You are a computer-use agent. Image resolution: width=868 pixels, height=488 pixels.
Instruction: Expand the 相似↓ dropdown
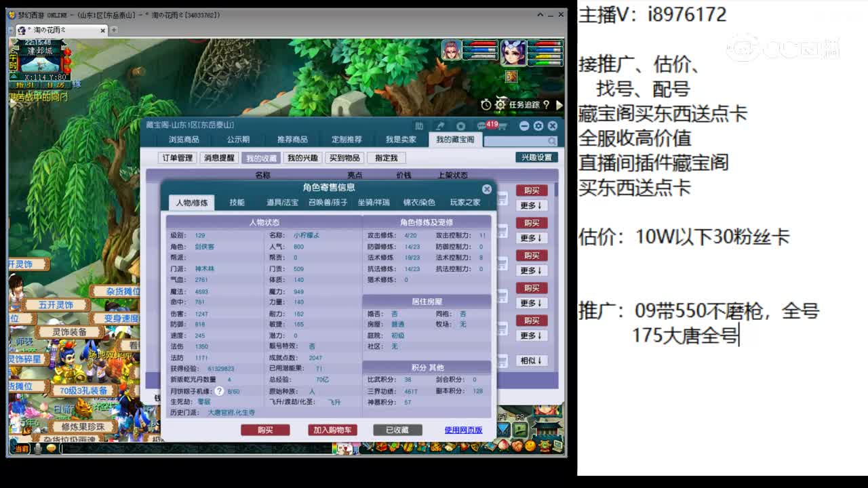[532, 361]
